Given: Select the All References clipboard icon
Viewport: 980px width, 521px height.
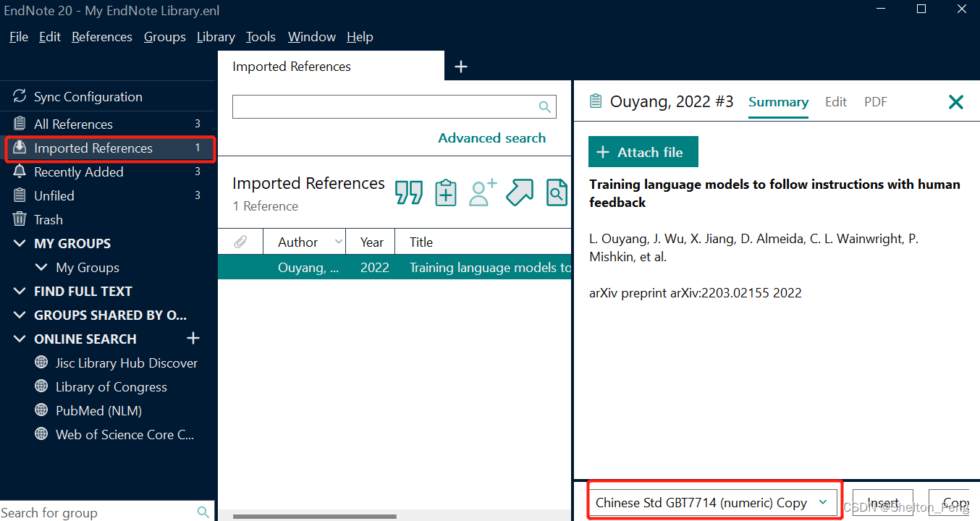Looking at the screenshot, I should (20, 124).
